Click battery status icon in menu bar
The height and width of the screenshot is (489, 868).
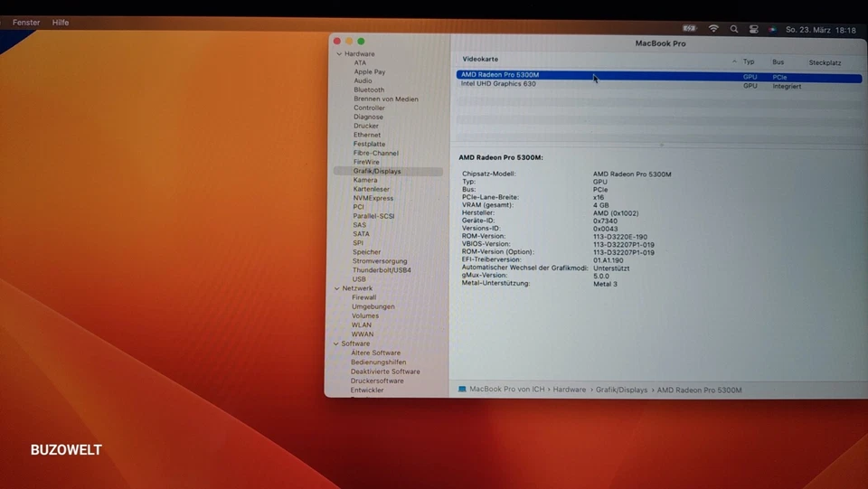689,28
